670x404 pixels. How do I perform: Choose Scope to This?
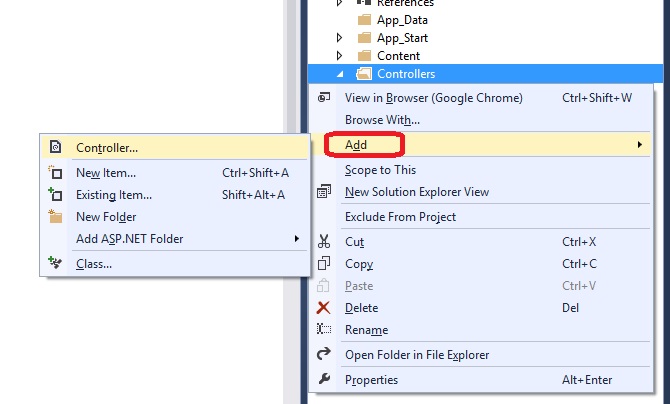point(380,170)
